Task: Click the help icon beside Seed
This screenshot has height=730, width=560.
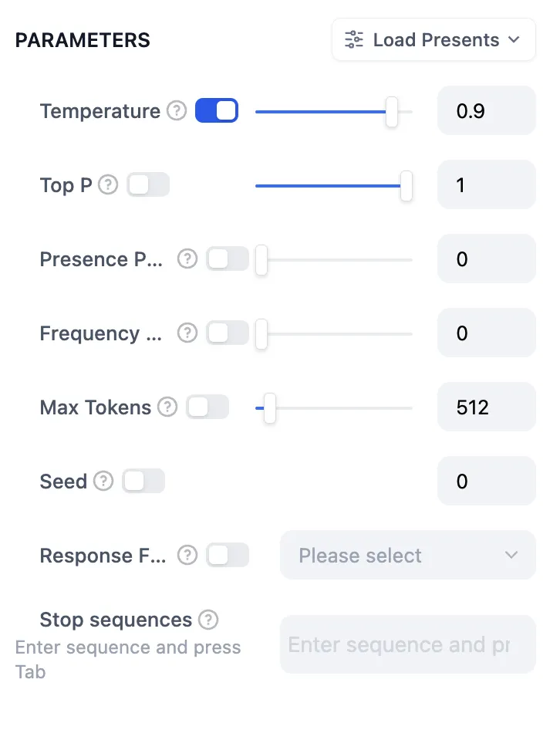Action: pos(103,482)
